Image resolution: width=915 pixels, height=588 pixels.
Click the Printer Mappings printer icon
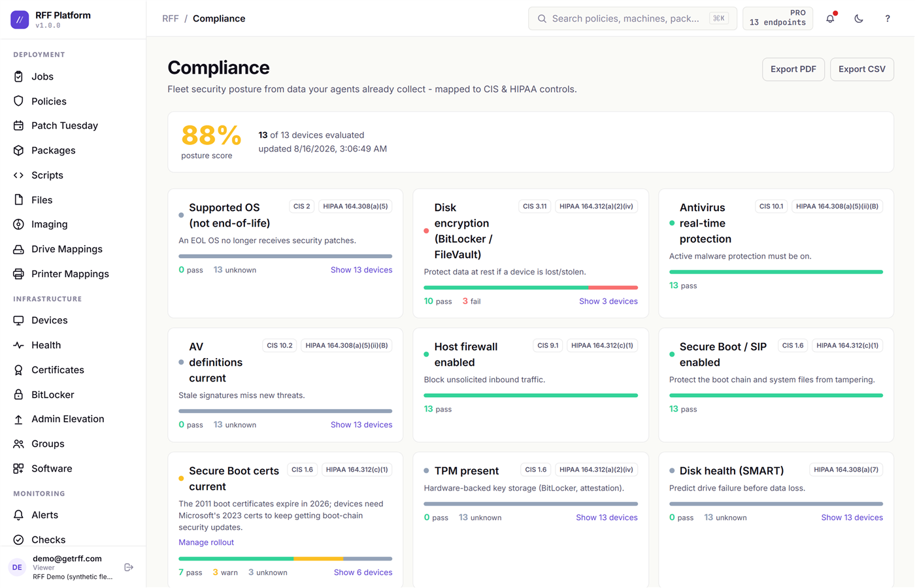tap(18, 274)
